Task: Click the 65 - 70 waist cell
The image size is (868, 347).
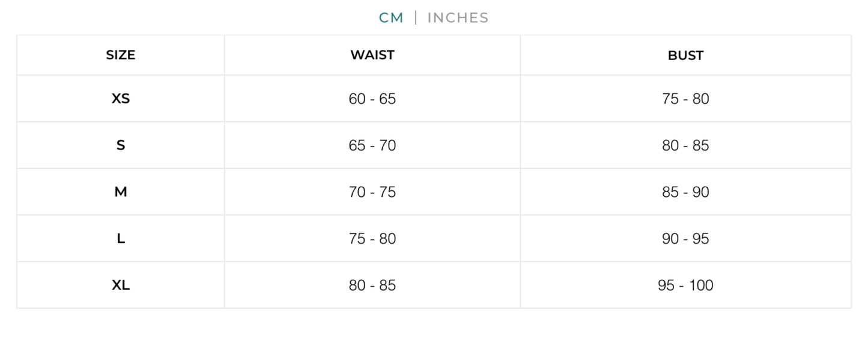Action: [372, 145]
